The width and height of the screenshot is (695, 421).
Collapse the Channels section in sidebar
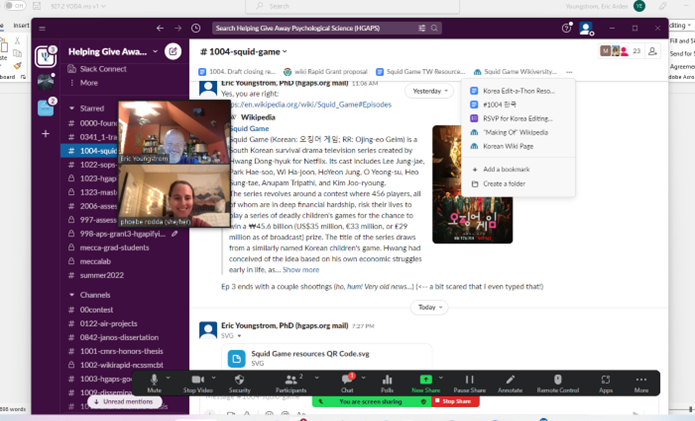coord(71,295)
